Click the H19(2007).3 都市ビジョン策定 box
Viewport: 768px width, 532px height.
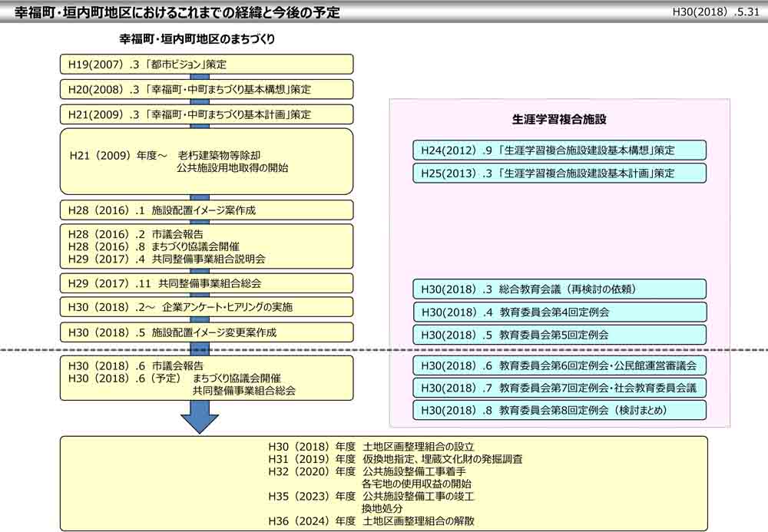tap(207, 64)
